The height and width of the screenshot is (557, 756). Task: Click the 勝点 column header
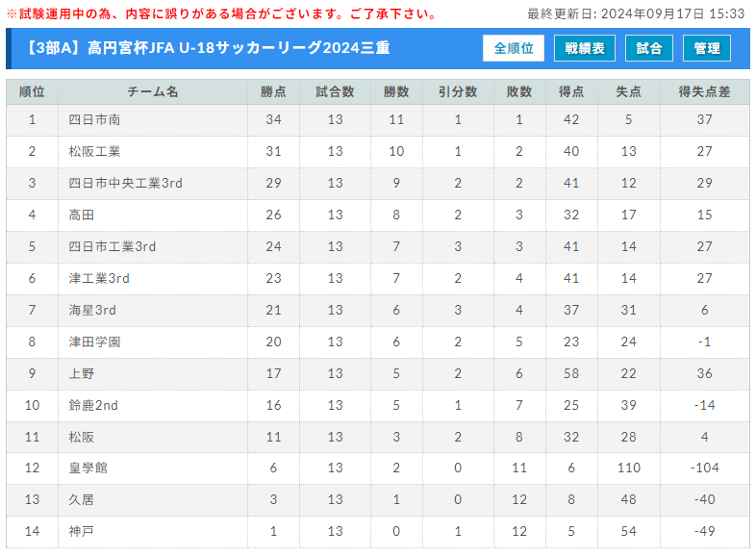(273, 91)
